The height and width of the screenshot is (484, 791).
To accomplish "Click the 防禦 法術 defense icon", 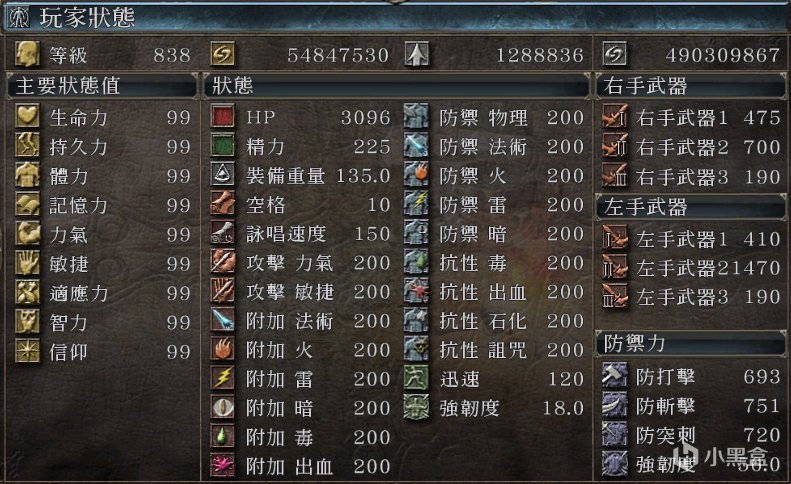I will click(x=417, y=145).
